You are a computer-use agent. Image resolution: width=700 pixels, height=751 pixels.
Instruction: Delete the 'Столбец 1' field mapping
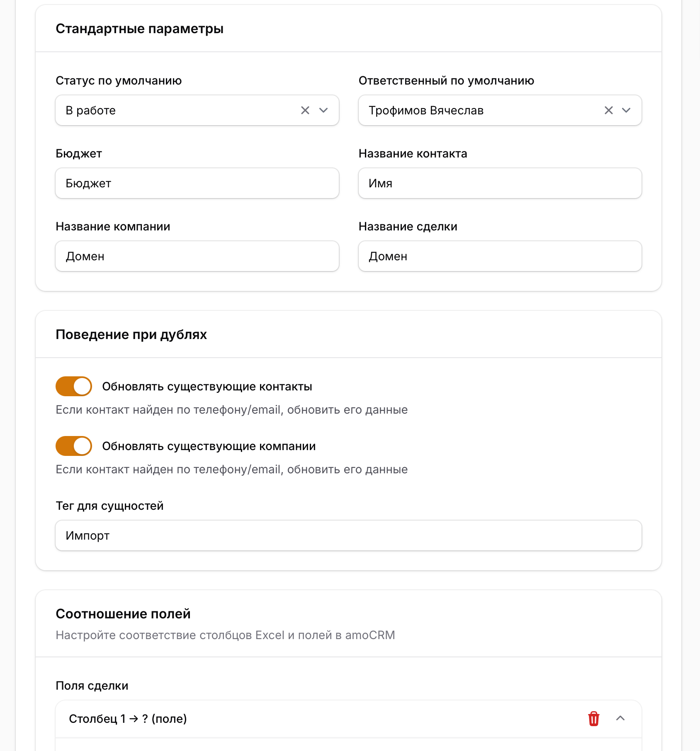tap(593, 719)
